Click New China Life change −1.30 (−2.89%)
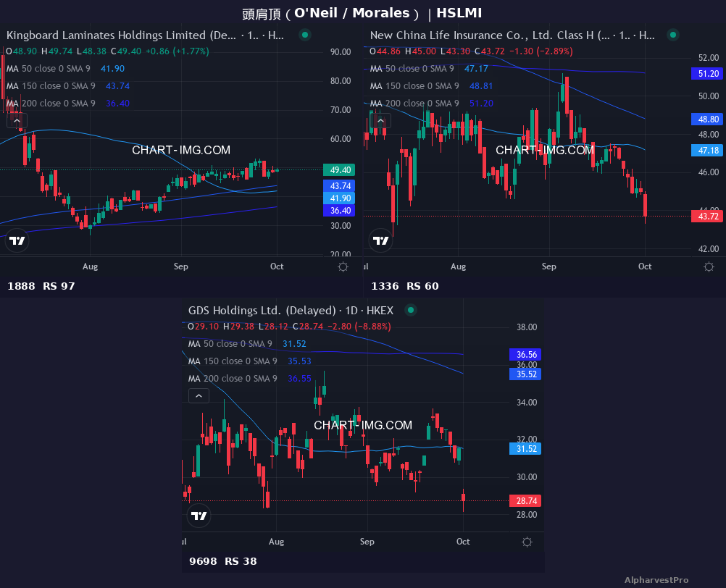This screenshot has width=726, height=588. 541,51
